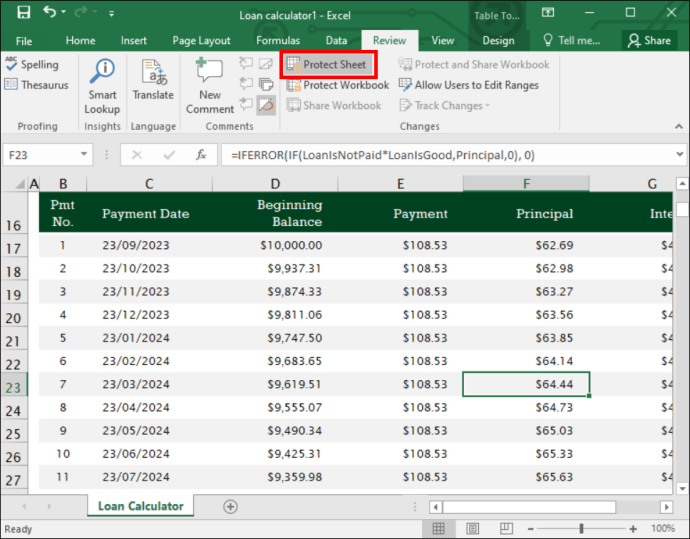Click the Save icon in title bar
This screenshot has height=539, width=690.
point(23,12)
